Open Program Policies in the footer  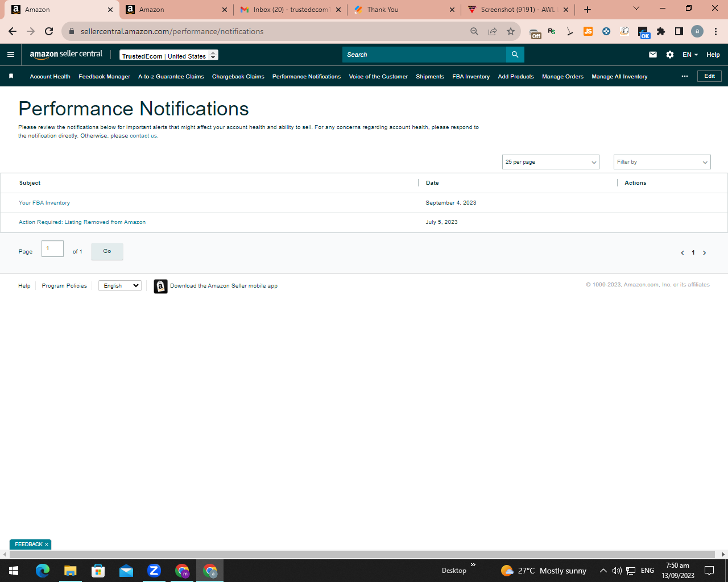tap(64, 286)
